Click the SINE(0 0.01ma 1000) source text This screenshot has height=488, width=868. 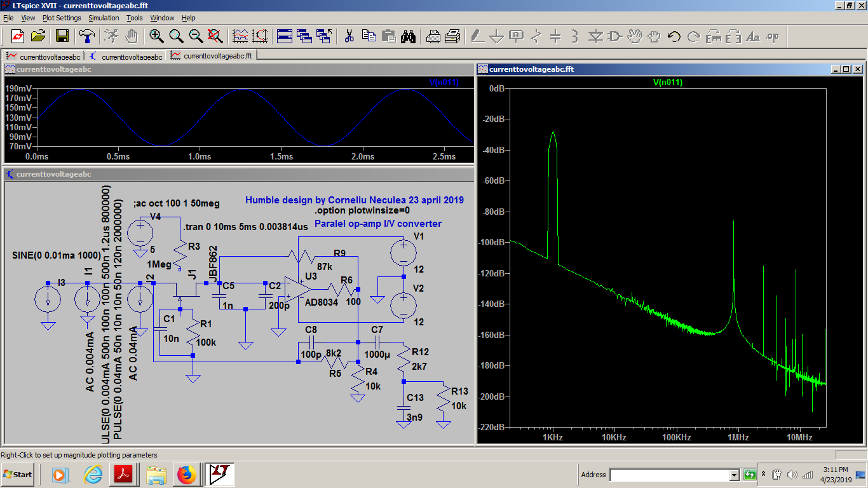pos(57,255)
